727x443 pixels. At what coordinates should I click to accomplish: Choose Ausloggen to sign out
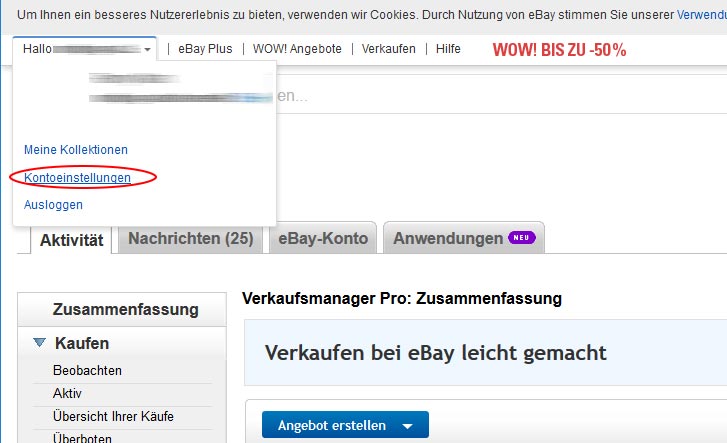coord(53,205)
